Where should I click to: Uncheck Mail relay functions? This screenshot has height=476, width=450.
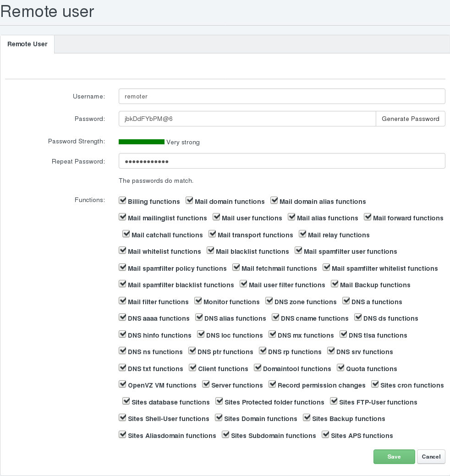(x=302, y=234)
